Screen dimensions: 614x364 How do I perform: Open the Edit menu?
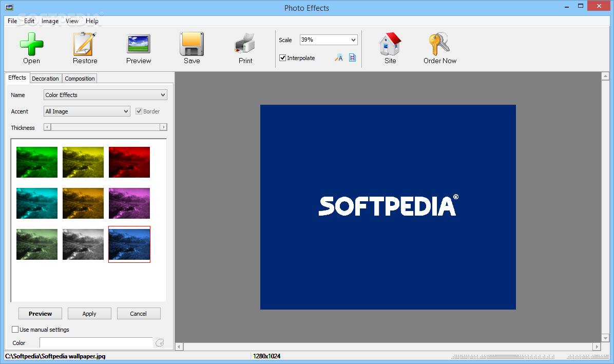29,21
